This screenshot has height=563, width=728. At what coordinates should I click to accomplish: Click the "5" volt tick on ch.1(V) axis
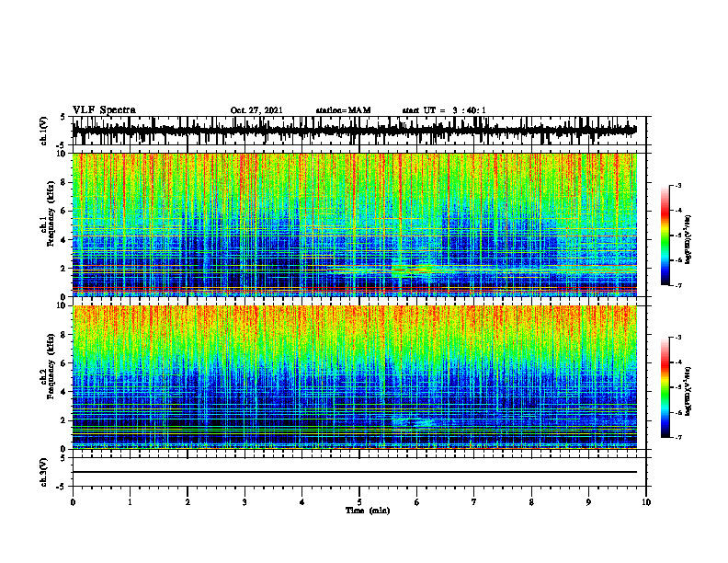tap(63, 118)
